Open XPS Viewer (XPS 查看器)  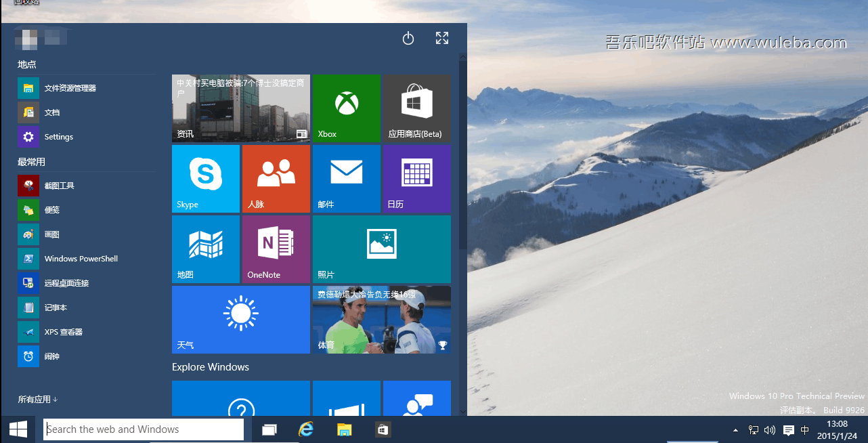pyautogui.click(x=86, y=332)
